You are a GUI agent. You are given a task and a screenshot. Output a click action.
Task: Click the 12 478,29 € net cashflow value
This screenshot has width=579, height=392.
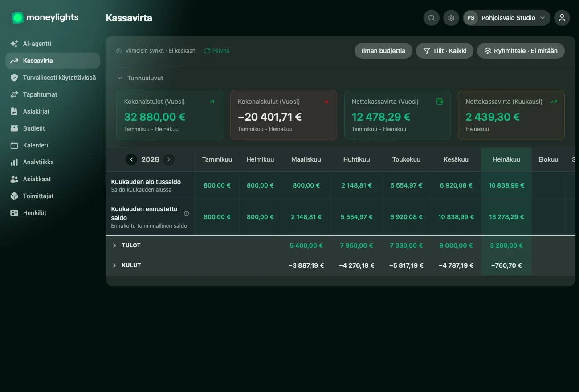tap(381, 117)
